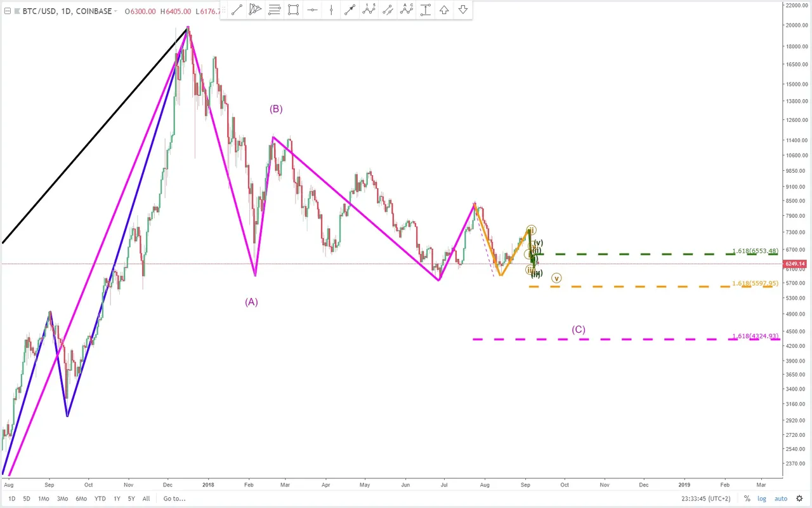Image resolution: width=812 pixels, height=508 pixels.
Task: Open the Go to date dialog
Action: pos(174,498)
